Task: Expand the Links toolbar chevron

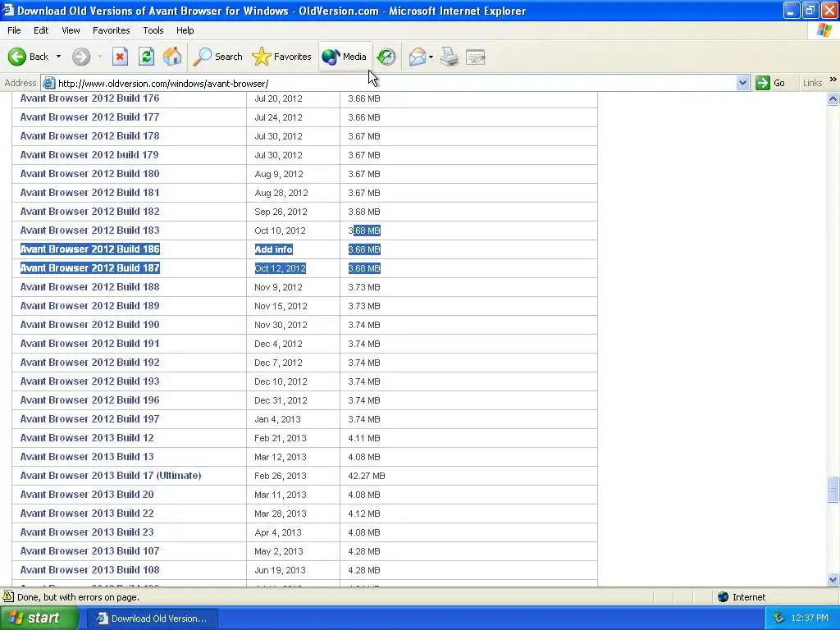Action: coord(833,80)
